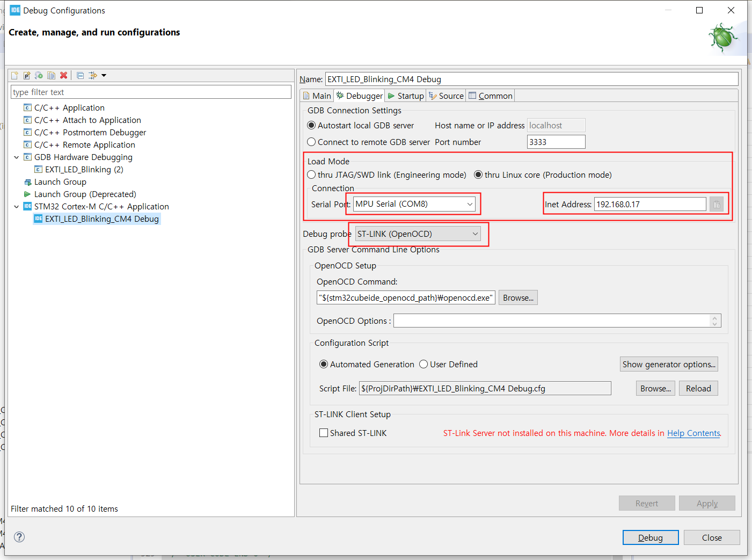This screenshot has height=560, width=752.
Task: Click the Apply button
Action: click(x=707, y=503)
